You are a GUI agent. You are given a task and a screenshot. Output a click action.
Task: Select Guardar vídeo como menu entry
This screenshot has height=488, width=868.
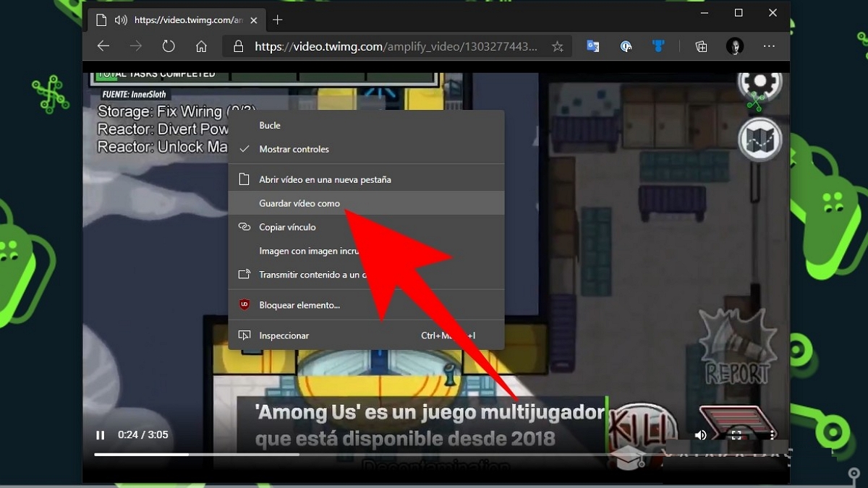(366, 203)
